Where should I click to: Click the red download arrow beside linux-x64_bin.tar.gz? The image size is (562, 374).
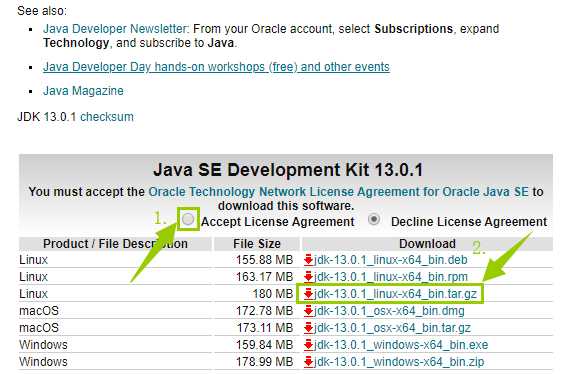point(308,294)
